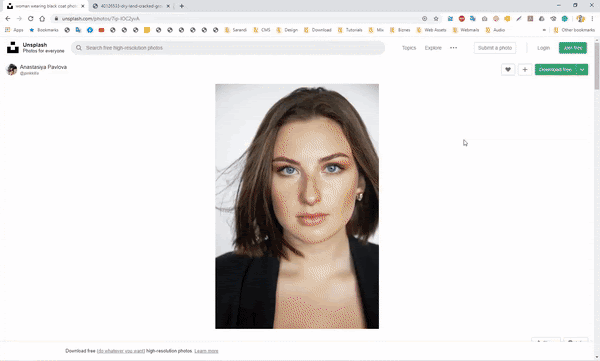Viewport: 600px width, 361px height.
Task: Click the browser Forward arrow
Action: pyautogui.click(x=19, y=18)
